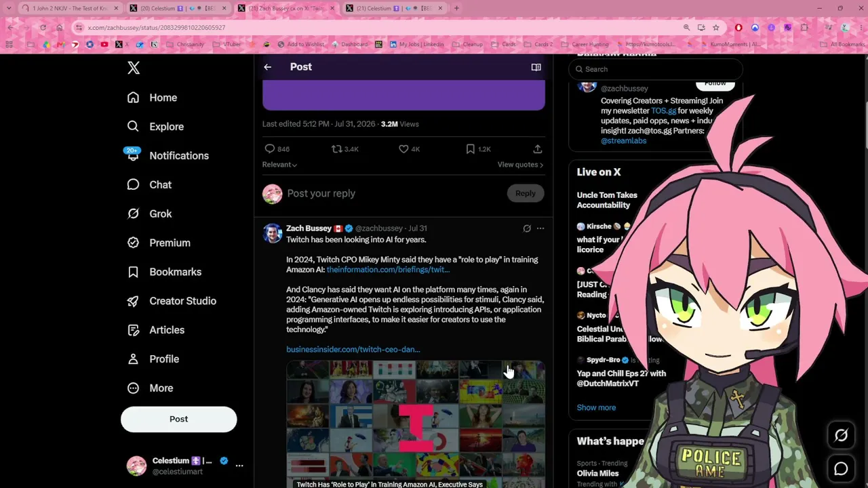Click the Grok icon on Zach Bussey's reply
The height and width of the screenshot is (488, 868).
click(527, 228)
